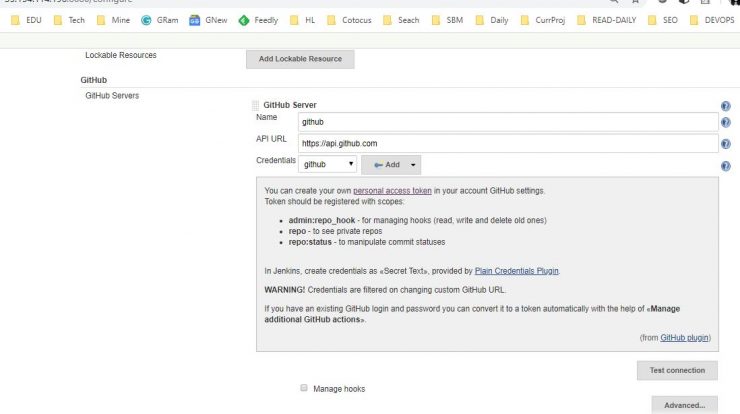740x414 pixels.
Task: Focus the API URL input field
Action: click(508, 144)
